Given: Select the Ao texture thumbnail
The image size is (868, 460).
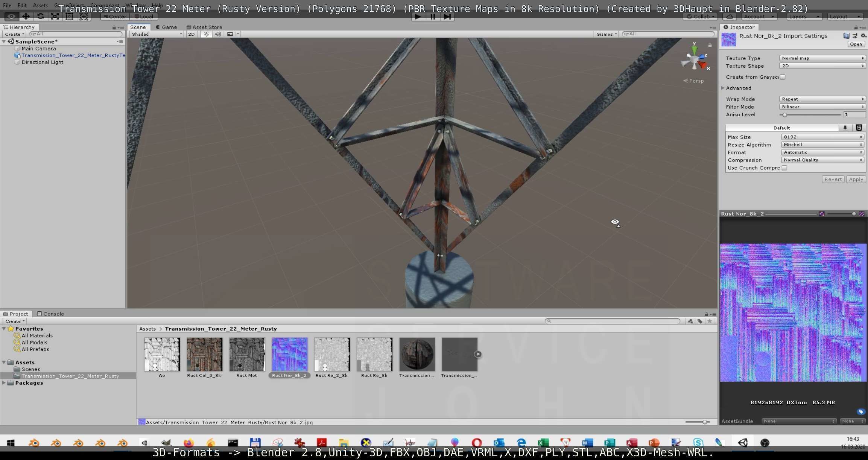Looking at the screenshot, I should 162,355.
